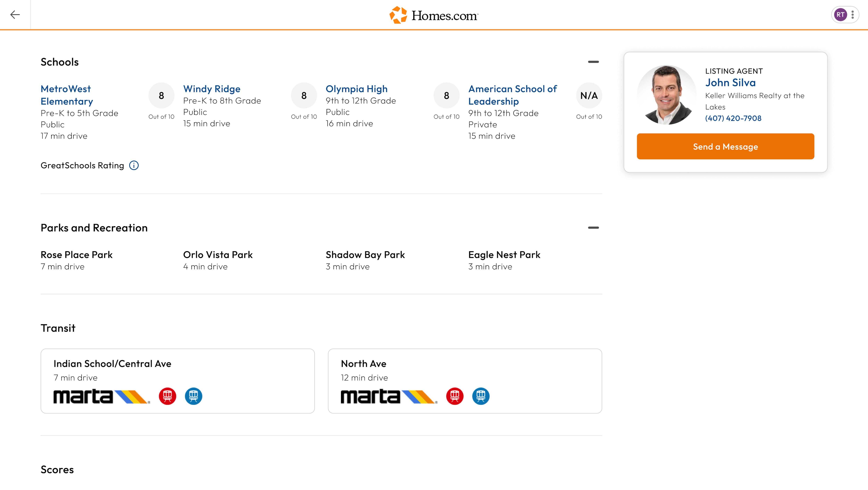868x490 pixels.
Task: Show GreatSchools Rating info icon
Action: 134,165
